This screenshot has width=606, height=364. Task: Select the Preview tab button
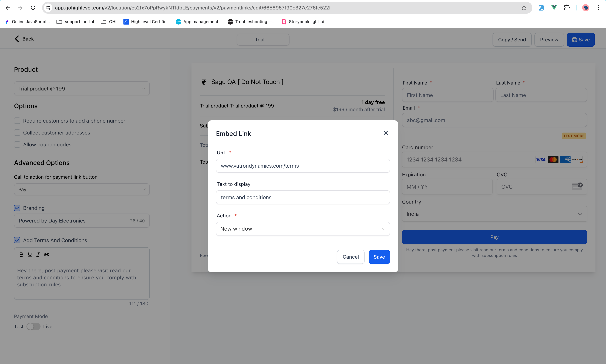549,39
